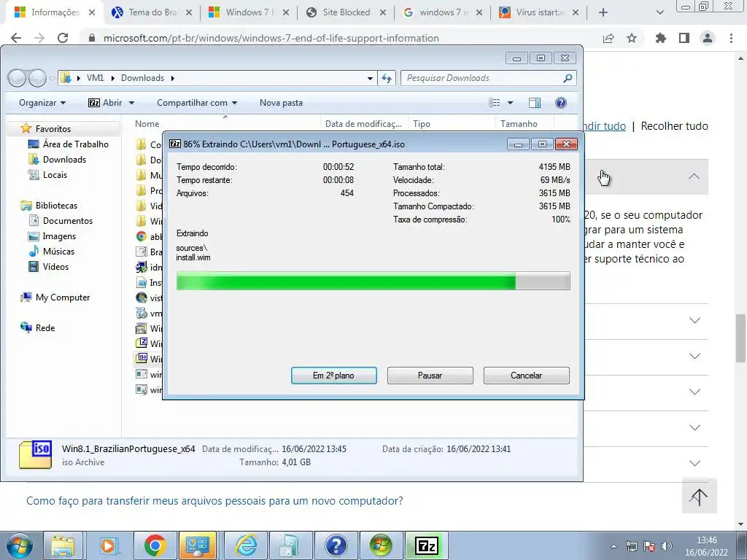
Task: Switch to Virus istart tab
Action: 539,12
